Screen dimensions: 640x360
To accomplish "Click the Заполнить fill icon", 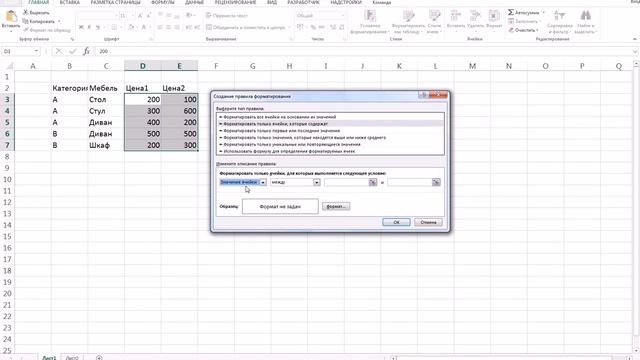I will click(x=511, y=21).
